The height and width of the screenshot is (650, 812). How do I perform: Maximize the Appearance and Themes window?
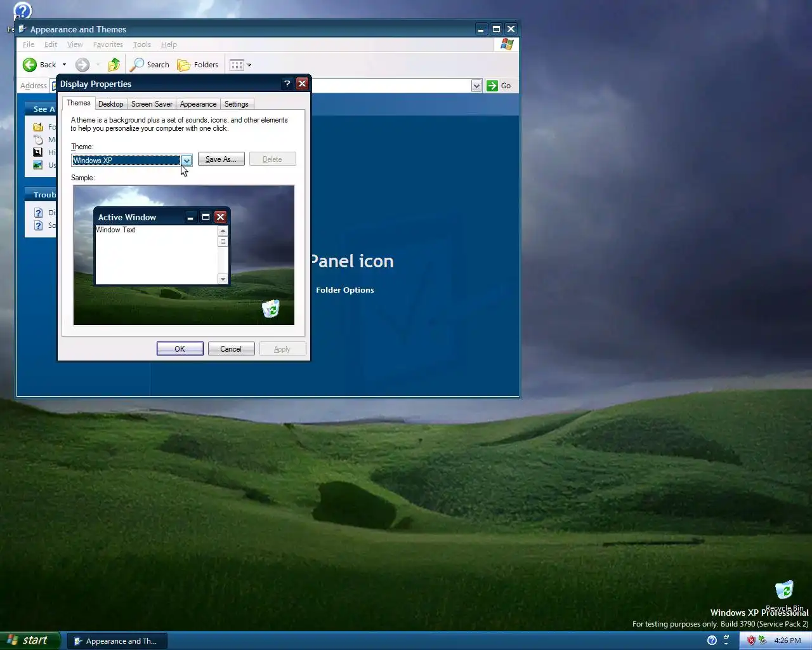pos(496,29)
